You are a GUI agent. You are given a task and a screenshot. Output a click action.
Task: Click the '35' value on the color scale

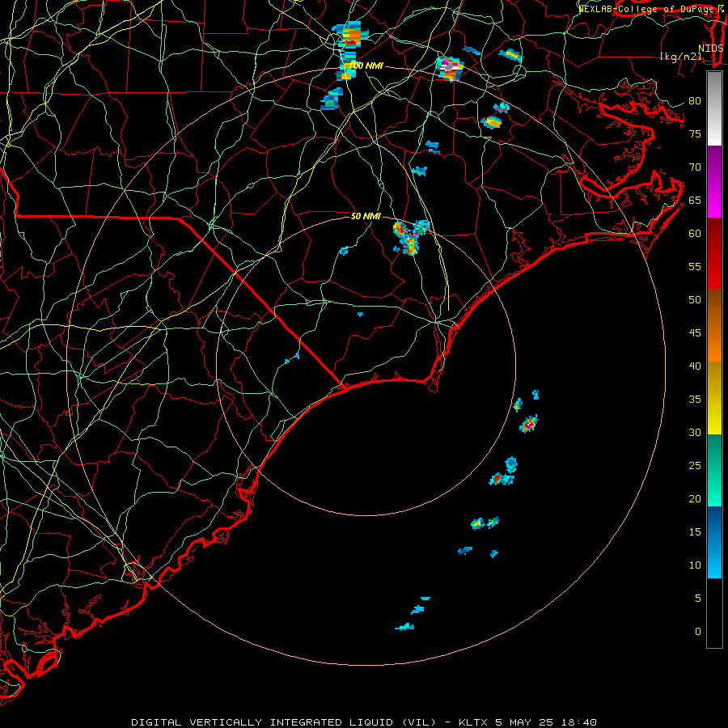(x=695, y=400)
